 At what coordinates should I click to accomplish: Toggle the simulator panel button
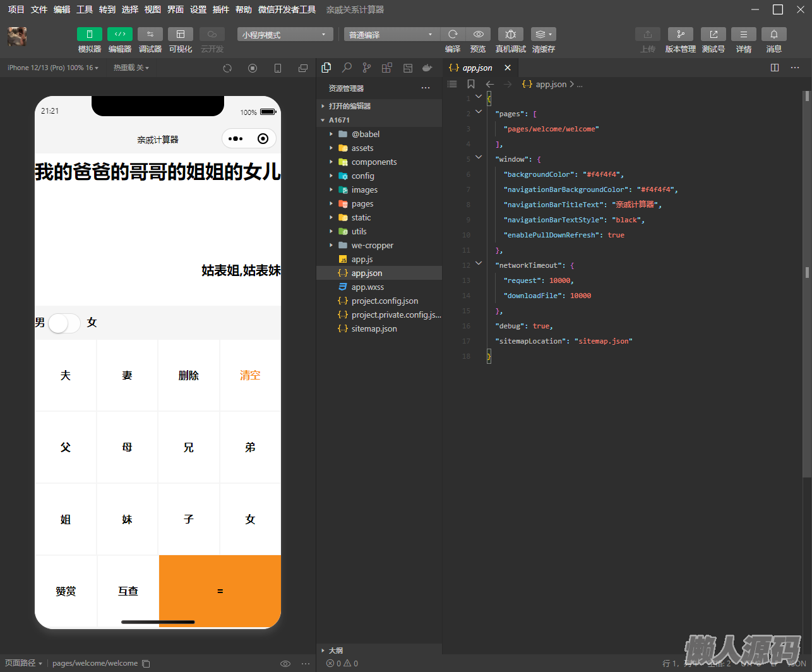89,34
